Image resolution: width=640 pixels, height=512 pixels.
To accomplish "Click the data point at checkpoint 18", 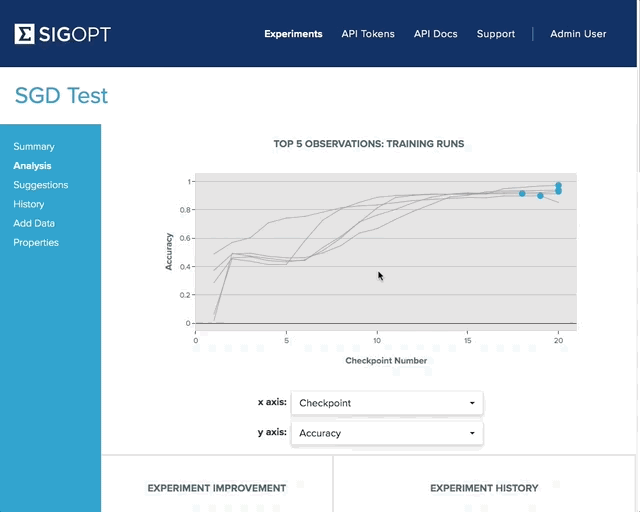I will [522, 194].
